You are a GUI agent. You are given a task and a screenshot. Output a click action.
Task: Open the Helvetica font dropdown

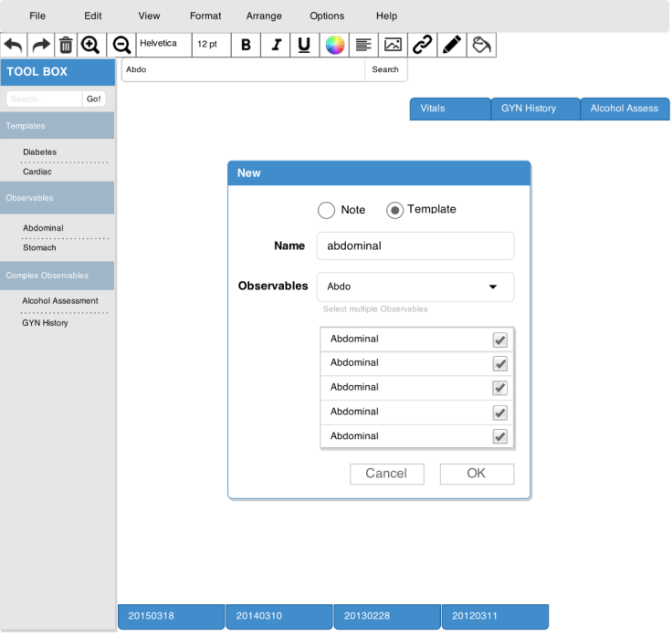click(163, 45)
